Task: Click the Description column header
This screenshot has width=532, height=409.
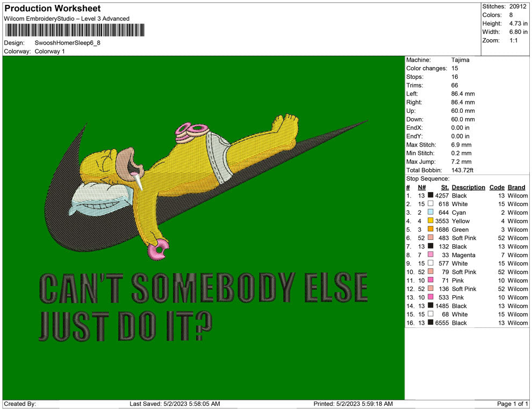Action: [x=469, y=187]
